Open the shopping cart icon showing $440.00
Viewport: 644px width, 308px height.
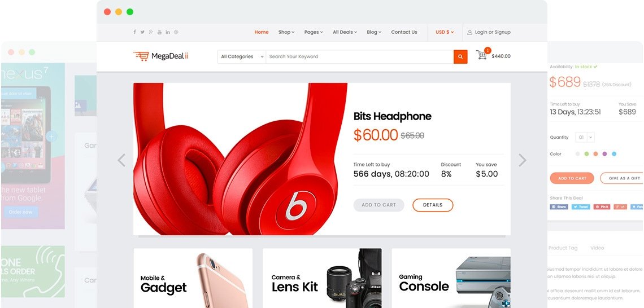pos(482,54)
